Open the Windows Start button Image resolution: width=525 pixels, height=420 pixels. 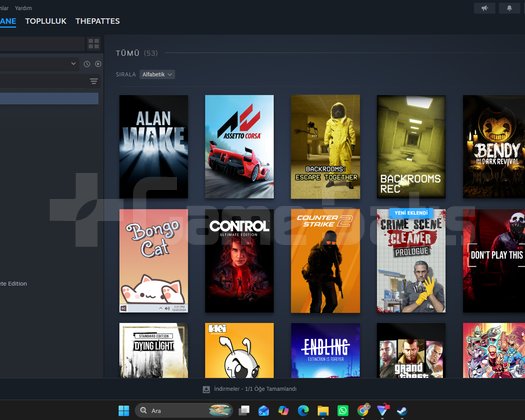[124, 411]
